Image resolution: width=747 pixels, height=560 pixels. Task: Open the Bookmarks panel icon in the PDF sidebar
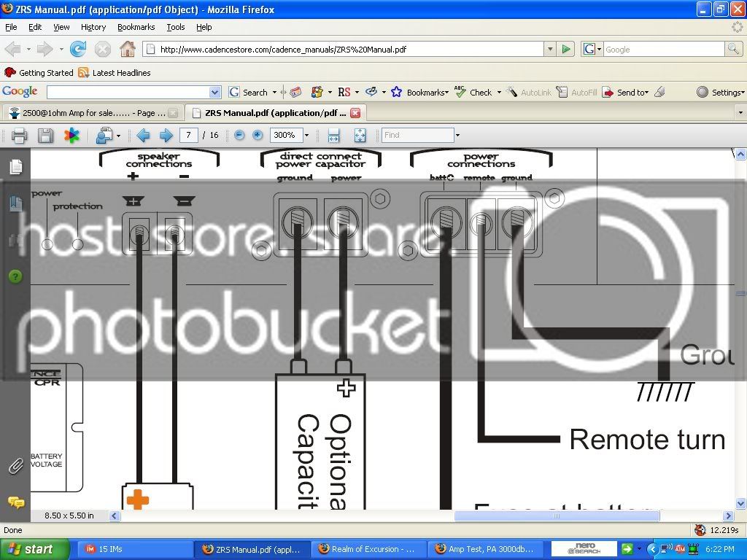click(16, 203)
